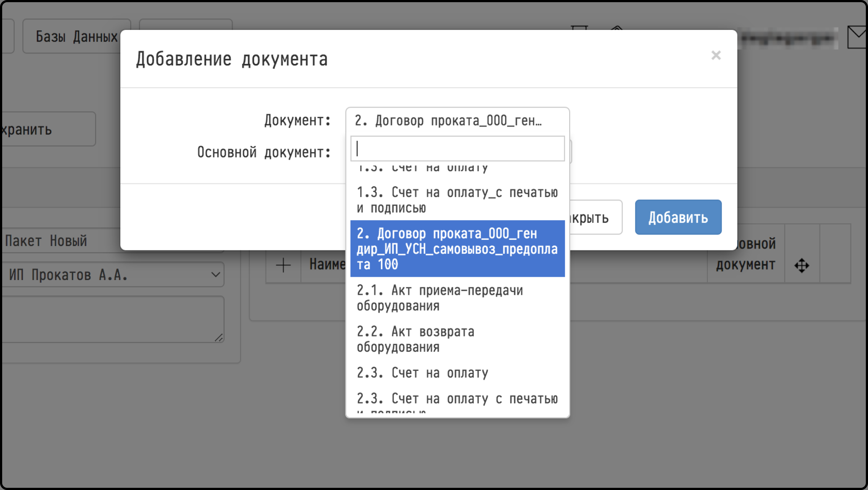Click the envelope mail icon

[857, 37]
